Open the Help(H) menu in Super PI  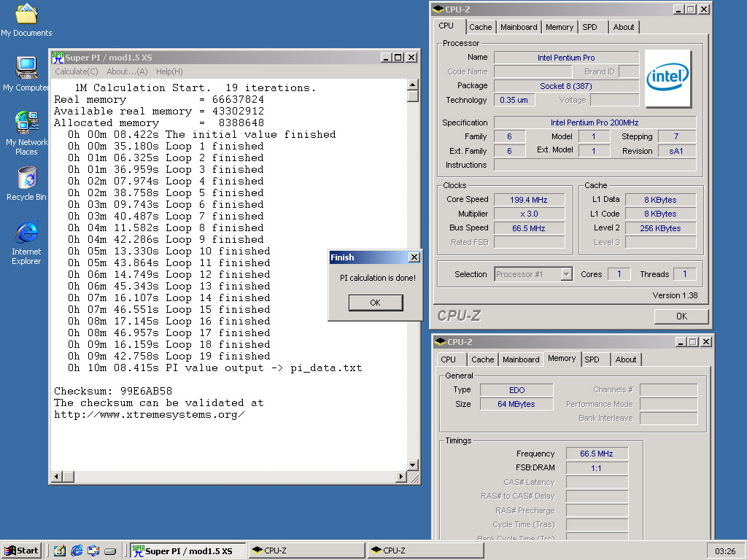[x=169, y=71]
